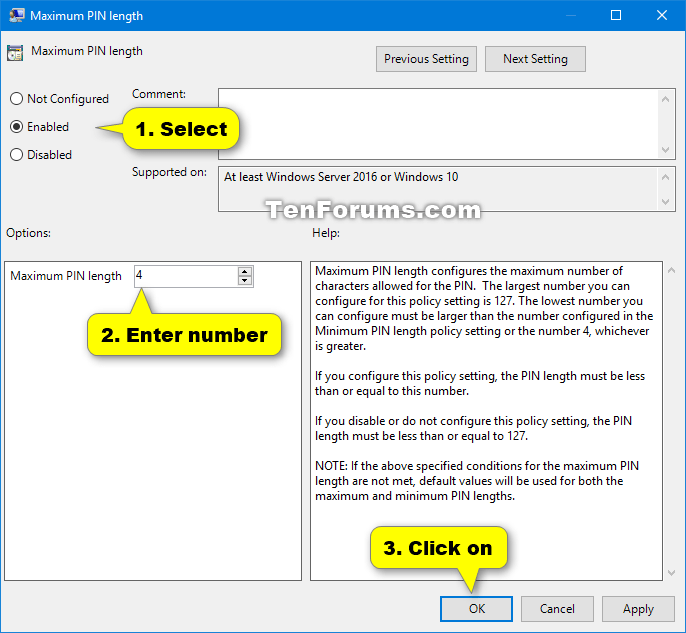
Task: Click the NOTE paragraph in Help
Action: (477, 481)
